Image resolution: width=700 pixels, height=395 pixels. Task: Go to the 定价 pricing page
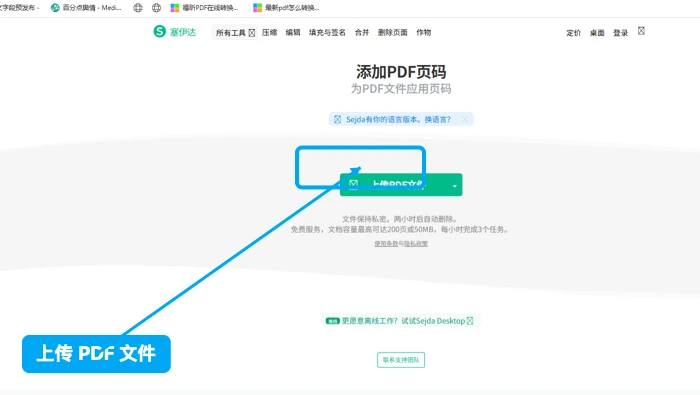(x=574, y=33)
